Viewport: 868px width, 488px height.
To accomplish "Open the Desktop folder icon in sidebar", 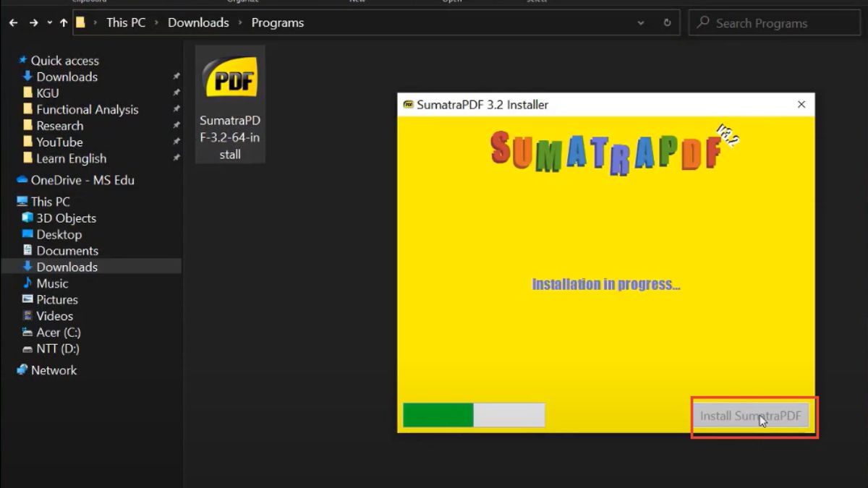I will point(27,234).
